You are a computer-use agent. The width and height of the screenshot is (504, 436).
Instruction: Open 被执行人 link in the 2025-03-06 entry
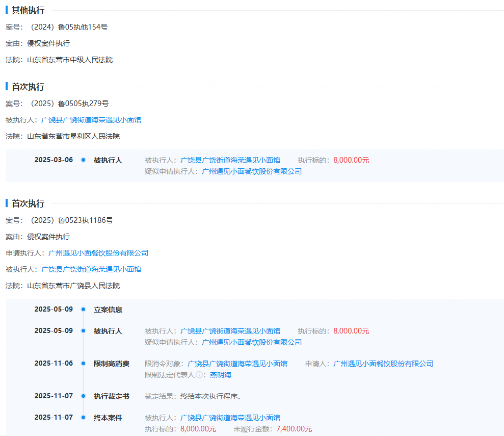pos(230,160)
